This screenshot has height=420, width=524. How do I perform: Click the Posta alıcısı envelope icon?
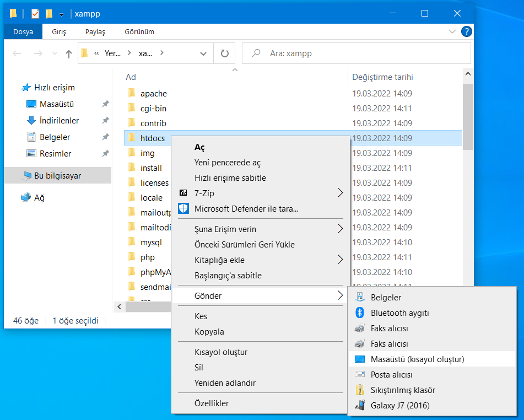(360, 374)
